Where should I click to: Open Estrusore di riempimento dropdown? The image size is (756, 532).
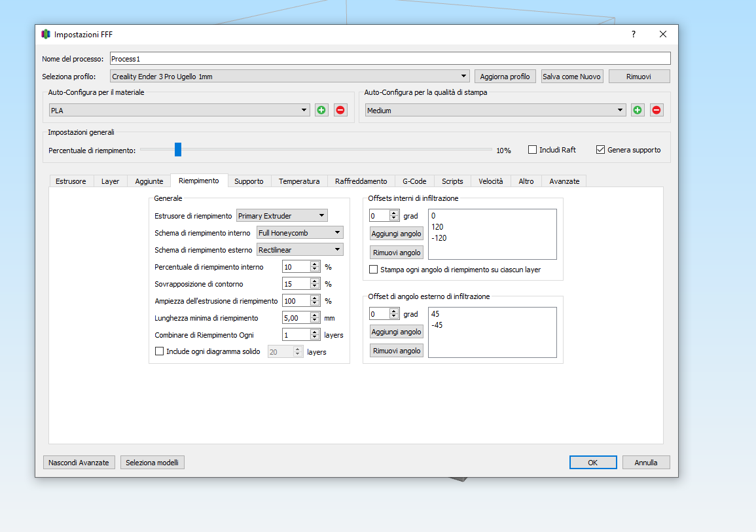coord(281,215)
